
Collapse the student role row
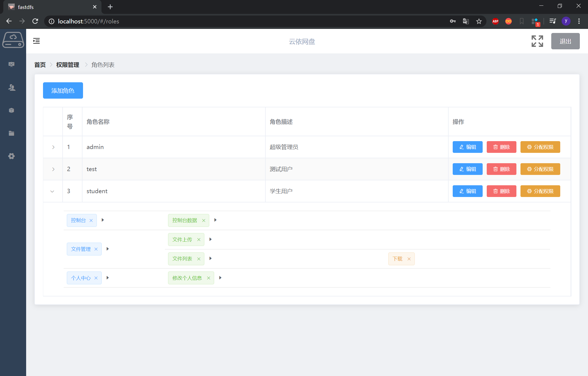click(x=52, y=191)
